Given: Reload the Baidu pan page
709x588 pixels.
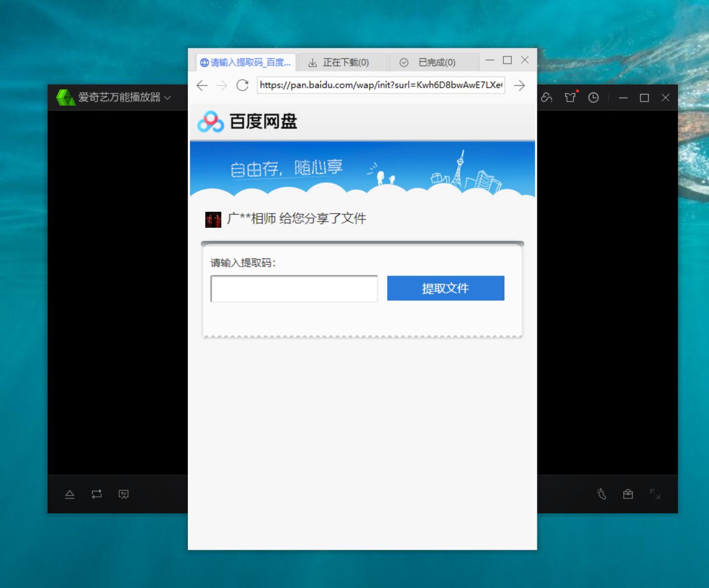Looking at the screenshot, I should [x=243, y=85].
